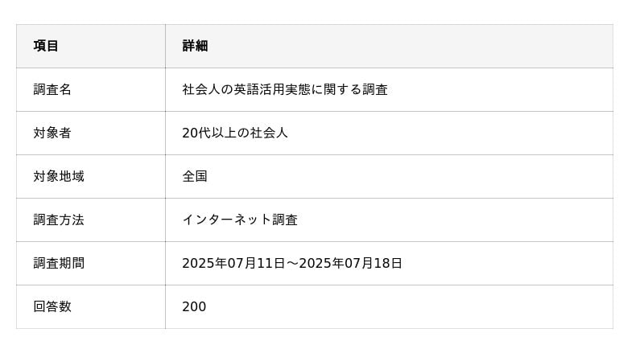Click the end date 2025年07月18日
This screenshot has width=644, height=353.
(x=350, y=263)
